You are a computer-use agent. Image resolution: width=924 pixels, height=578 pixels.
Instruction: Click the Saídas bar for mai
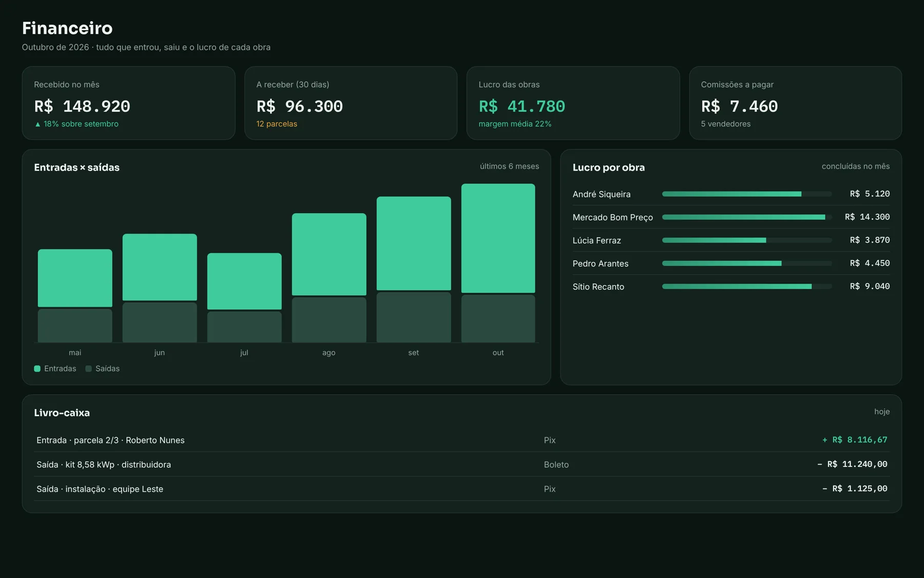coord(75,325)
